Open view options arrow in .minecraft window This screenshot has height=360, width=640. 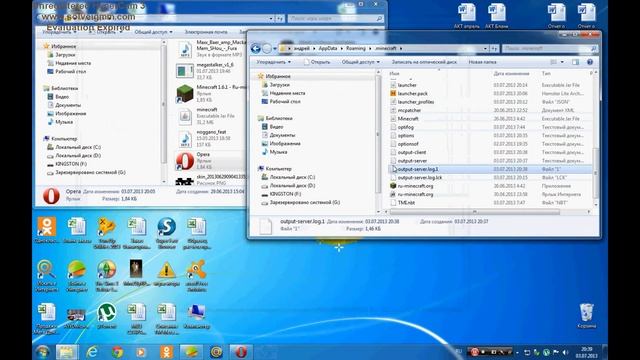(562, 62)
